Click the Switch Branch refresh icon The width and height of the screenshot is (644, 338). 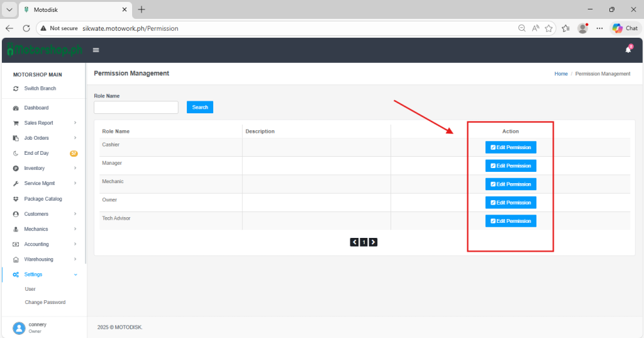coord(16,89)
